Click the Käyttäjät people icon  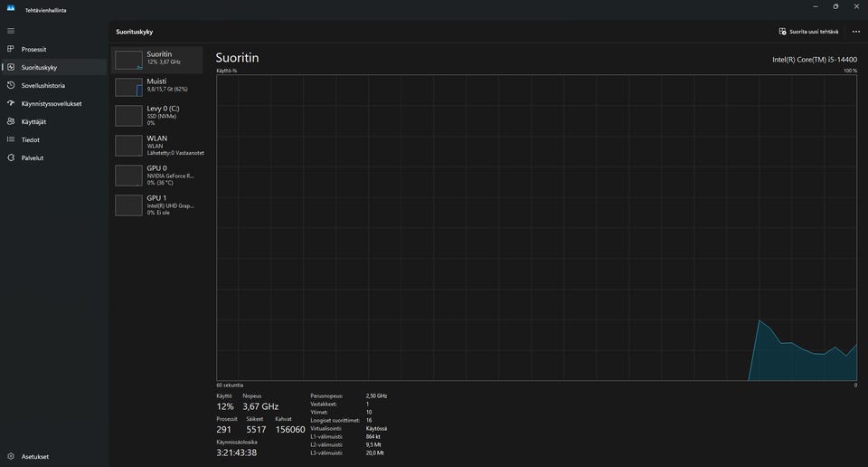click(11, 121)
